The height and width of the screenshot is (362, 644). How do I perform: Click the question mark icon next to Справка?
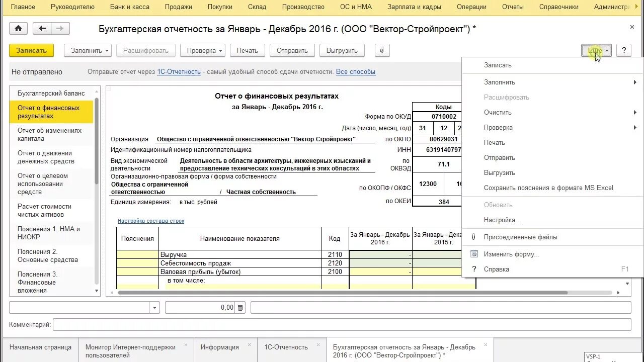(474, 269)
